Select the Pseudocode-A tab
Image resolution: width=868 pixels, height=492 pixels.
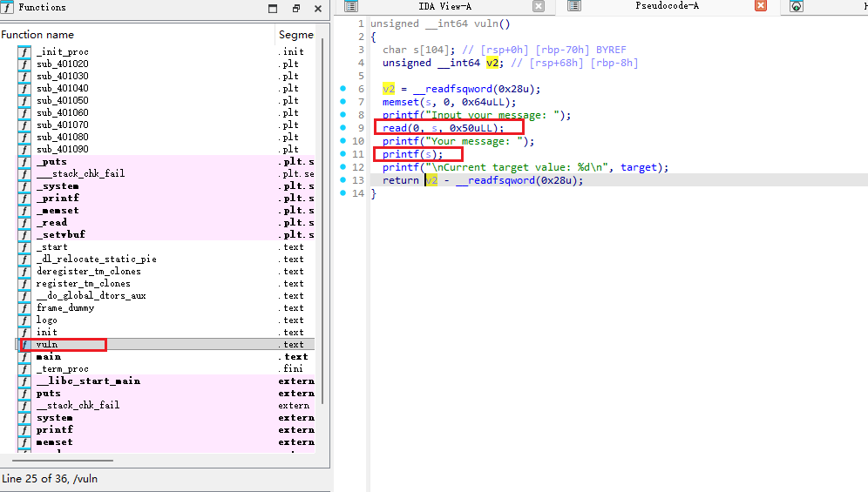[667, 7]
